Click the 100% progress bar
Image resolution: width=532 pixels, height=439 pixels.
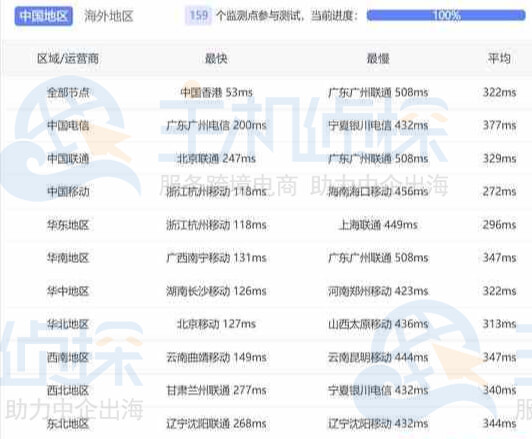click(446, 15)
